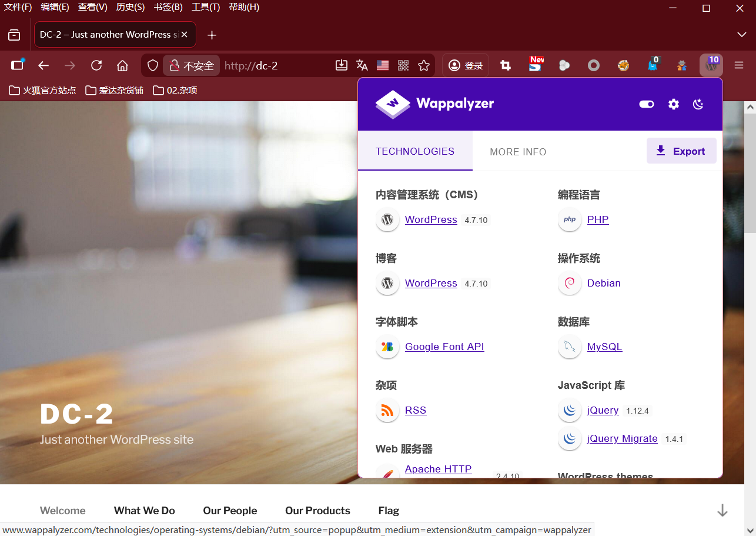Open the 编辑(E) menu
Viewport: 756px width, 536px height.
[x=55, y=7]
